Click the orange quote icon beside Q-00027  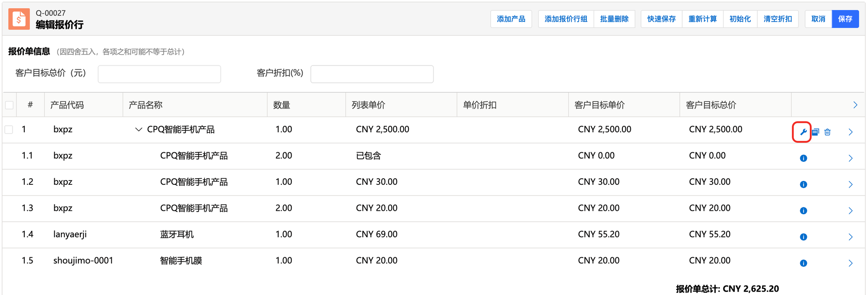[x=19, y=19]
